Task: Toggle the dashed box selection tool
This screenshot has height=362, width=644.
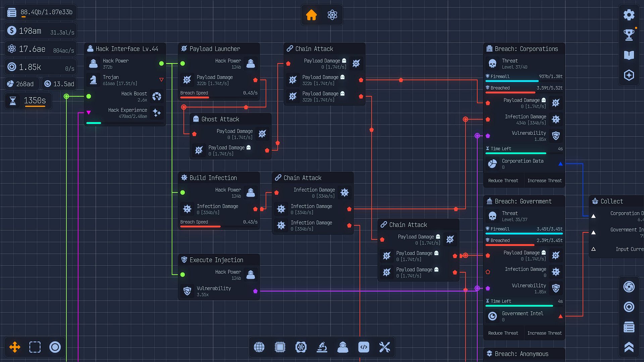Action: pyautogui.click(x=35, y=347)
